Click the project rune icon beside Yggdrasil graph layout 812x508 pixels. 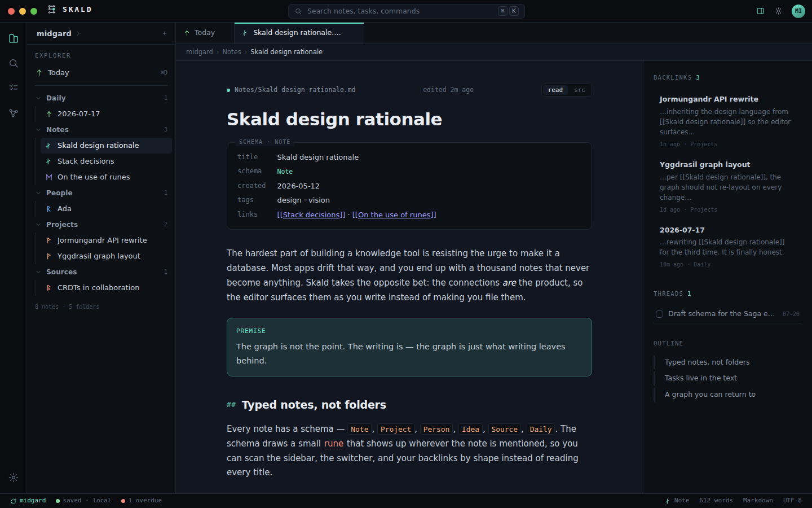coord(48,256)
